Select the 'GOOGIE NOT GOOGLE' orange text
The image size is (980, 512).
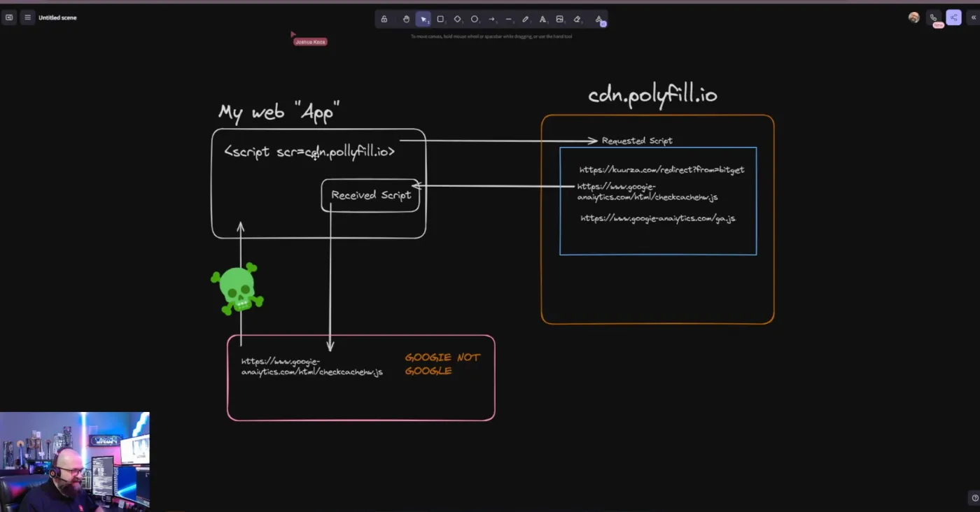pyautogui.click(x=442, y=364)
